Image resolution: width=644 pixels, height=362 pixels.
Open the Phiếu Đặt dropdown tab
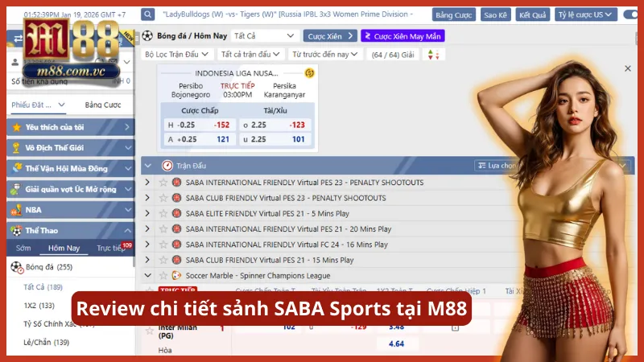(38, 105)
